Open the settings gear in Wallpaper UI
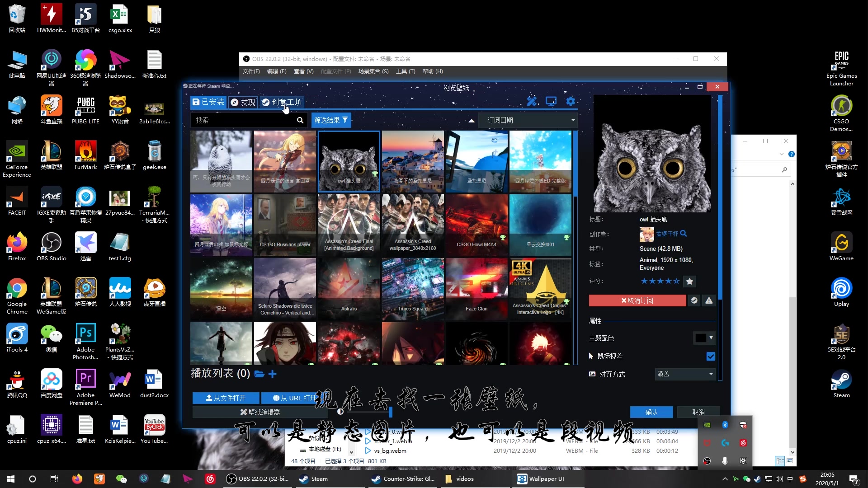Screen dimensions: 868x488 pos(571,101)
